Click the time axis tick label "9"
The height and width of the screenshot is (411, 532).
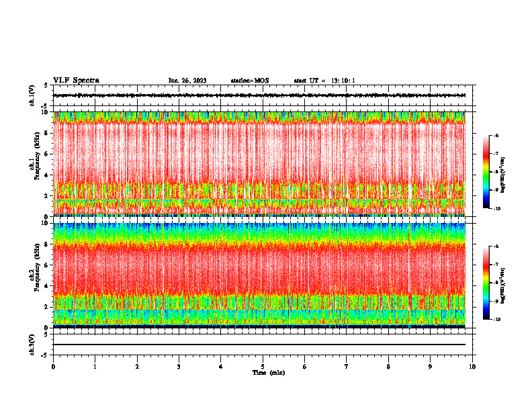430,367
